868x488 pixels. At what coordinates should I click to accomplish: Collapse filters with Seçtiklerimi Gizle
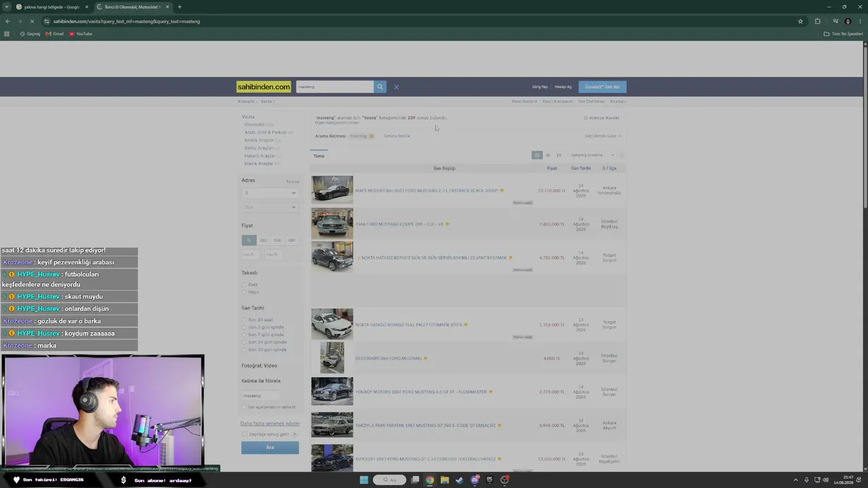pyautogui.click(x=603, y=136)
